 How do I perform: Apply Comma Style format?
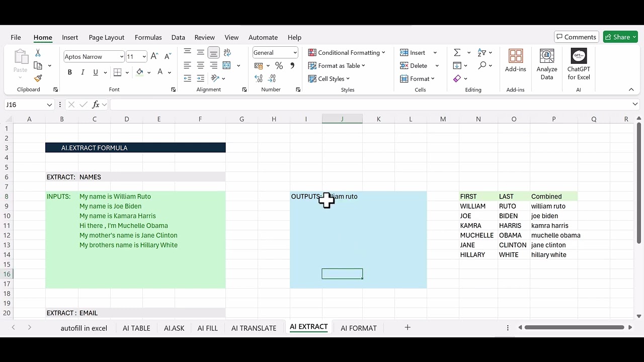(292, 66)
